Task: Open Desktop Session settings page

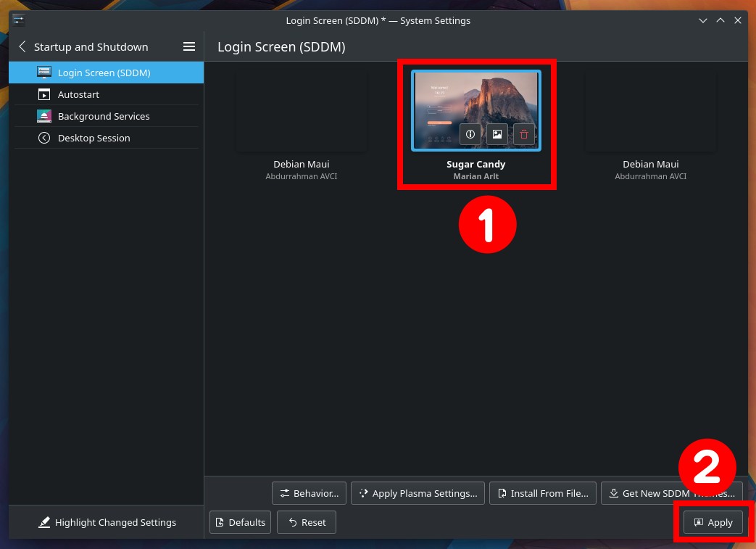Action: click(x=106, y=138)
